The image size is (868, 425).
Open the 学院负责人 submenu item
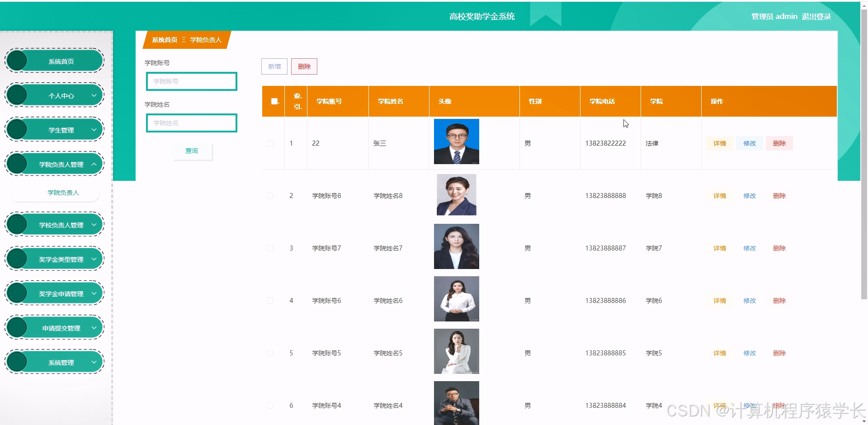click(63, 192)
